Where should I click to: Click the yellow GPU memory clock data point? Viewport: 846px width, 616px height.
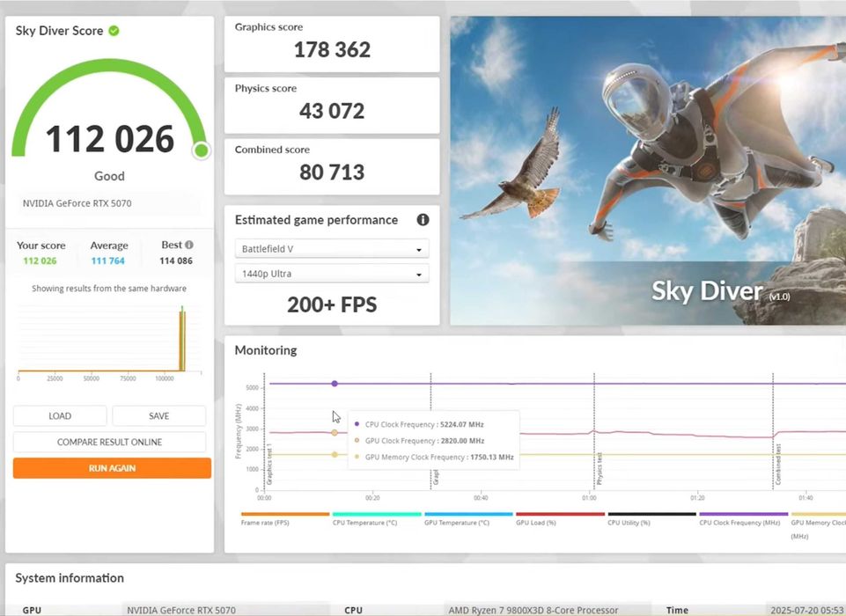pos(335,455)
